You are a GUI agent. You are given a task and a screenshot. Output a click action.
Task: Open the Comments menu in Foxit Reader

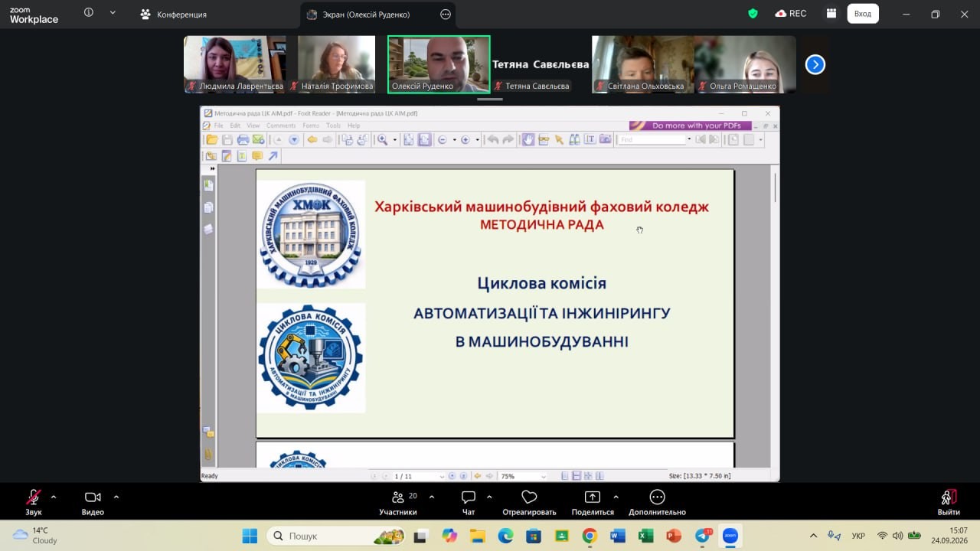(x=281, y=126)
